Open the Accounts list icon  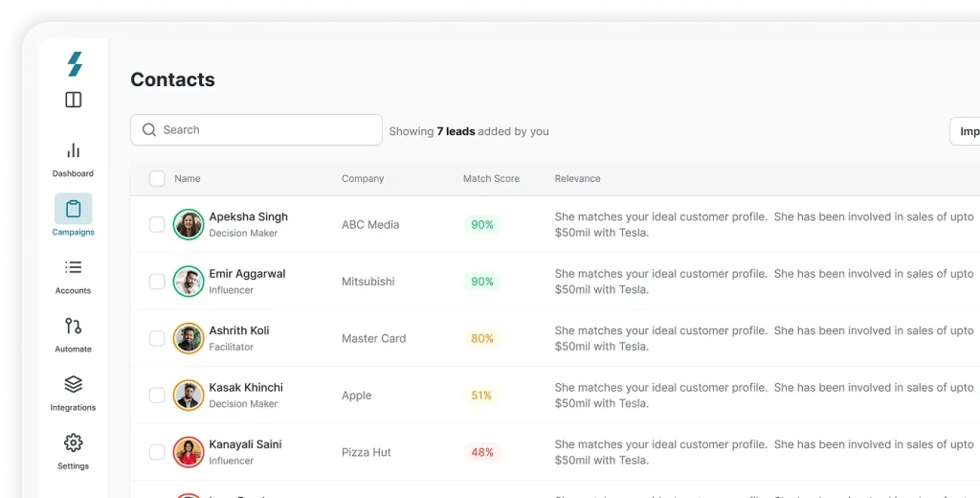tap(73, 267)
